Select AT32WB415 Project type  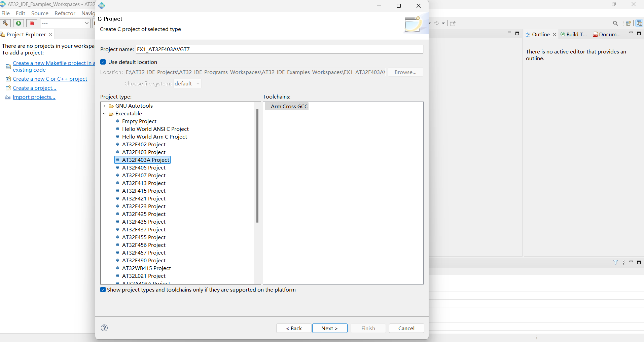coord(146,268)
